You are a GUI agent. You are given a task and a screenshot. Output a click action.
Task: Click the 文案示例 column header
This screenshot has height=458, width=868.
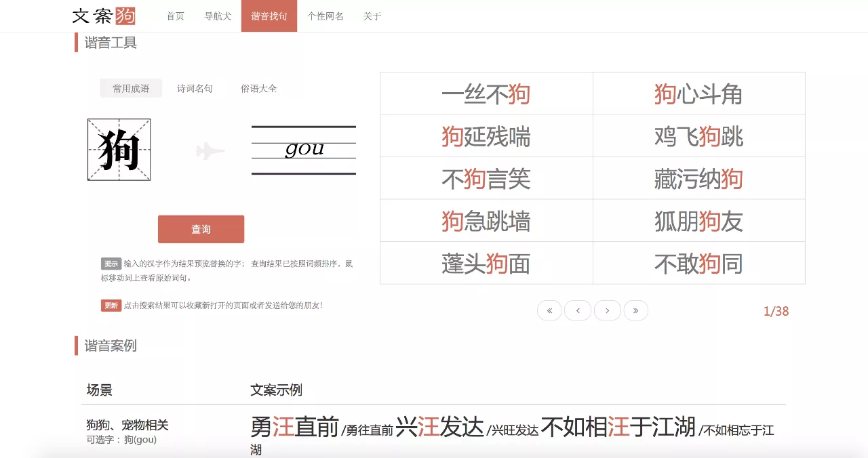click(276, 390)
